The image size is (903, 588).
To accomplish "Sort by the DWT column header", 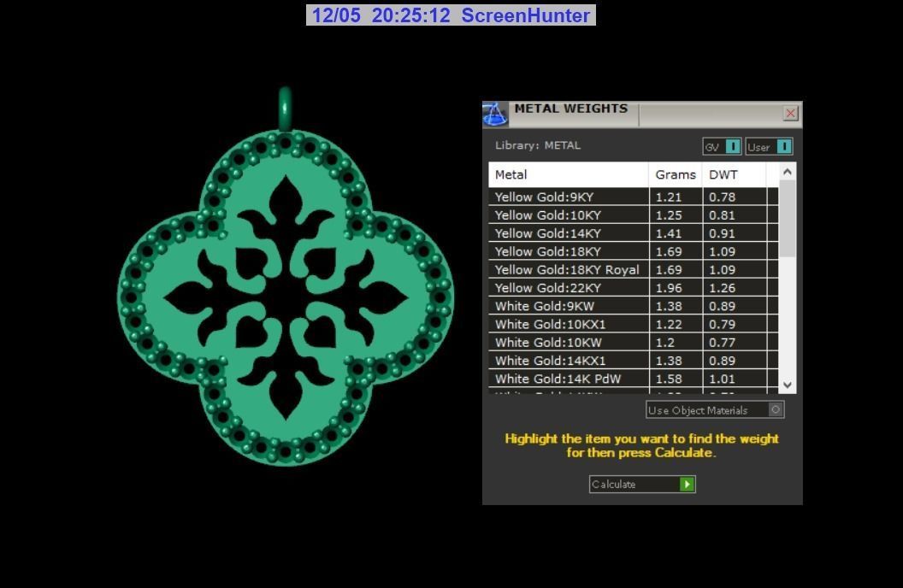I will [x=735, y=174].
